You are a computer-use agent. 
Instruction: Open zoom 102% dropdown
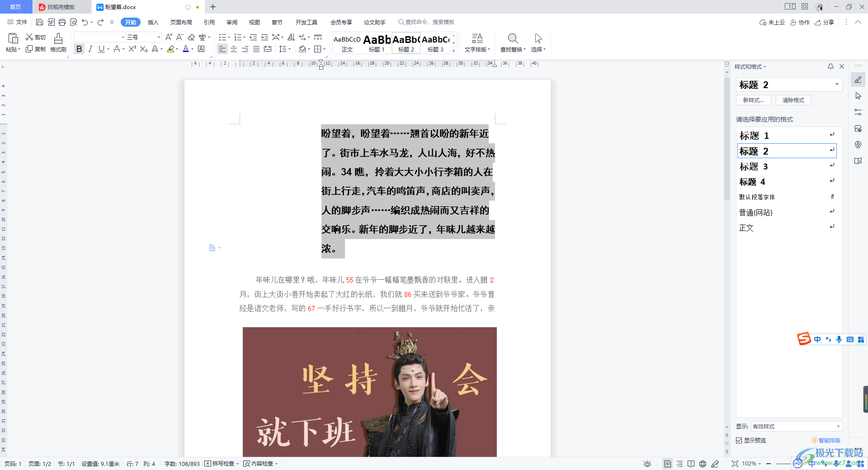(x=752, y=464)
